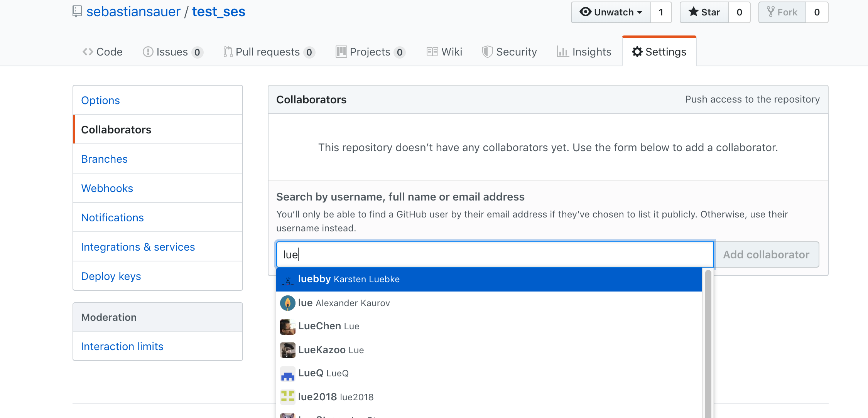The height and width of the screenshot is (418, 868).
Task: Select LueChen Lue suggestion
Action: 489,327
